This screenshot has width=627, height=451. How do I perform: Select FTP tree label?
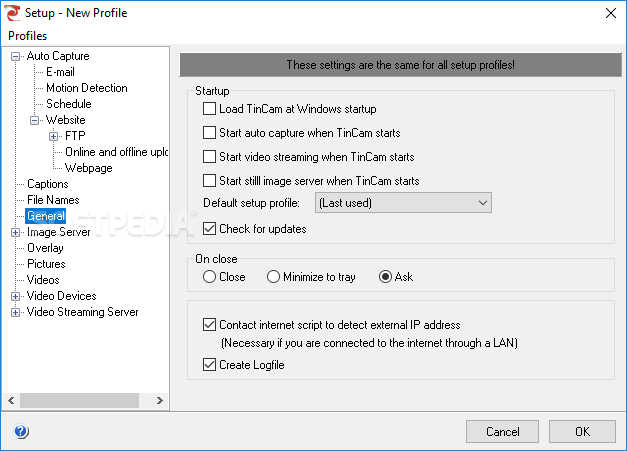tap(75, 136)
